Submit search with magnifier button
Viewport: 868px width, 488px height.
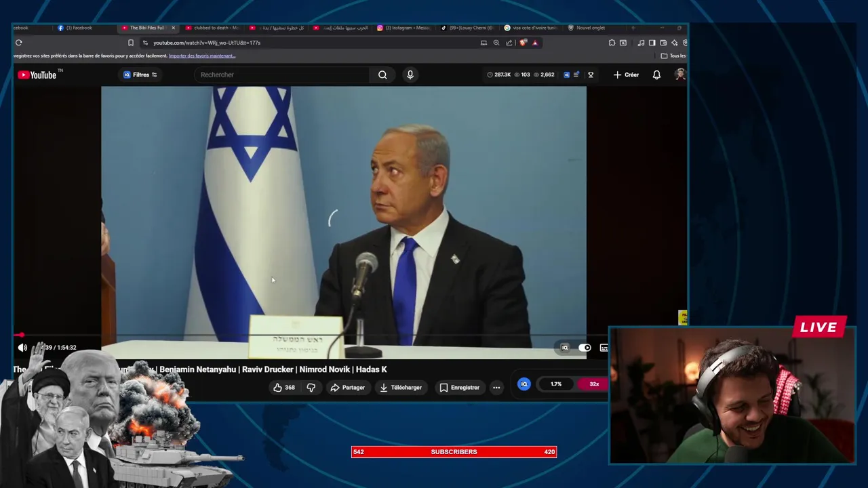[x=382, y=75]
